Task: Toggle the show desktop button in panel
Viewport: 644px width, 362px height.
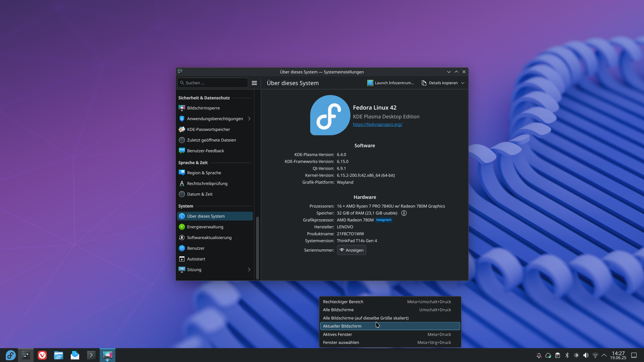Action: pos(634,355)
